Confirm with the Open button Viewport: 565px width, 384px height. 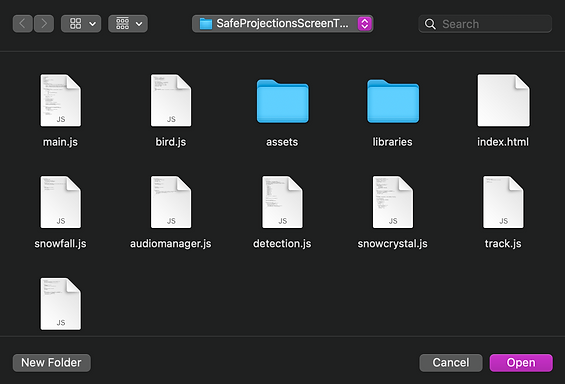(x=521, y=363)
